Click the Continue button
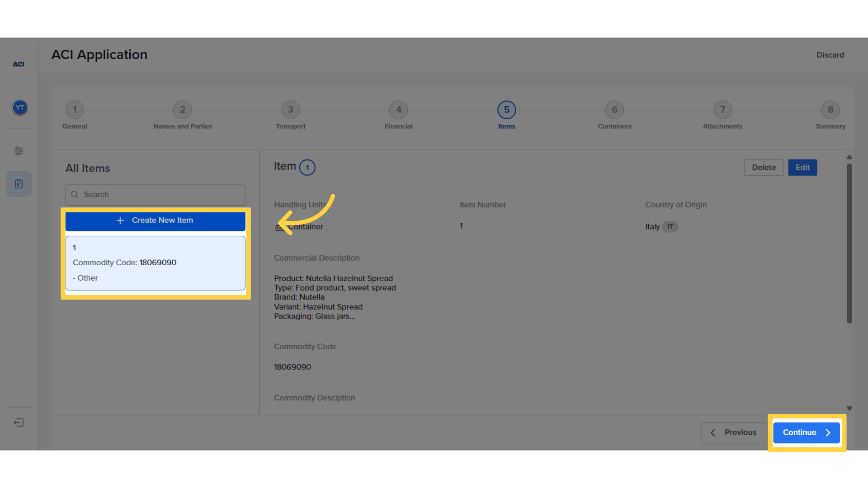The height and width of the screenshot is (488, 868). click(x=807, y=433)
